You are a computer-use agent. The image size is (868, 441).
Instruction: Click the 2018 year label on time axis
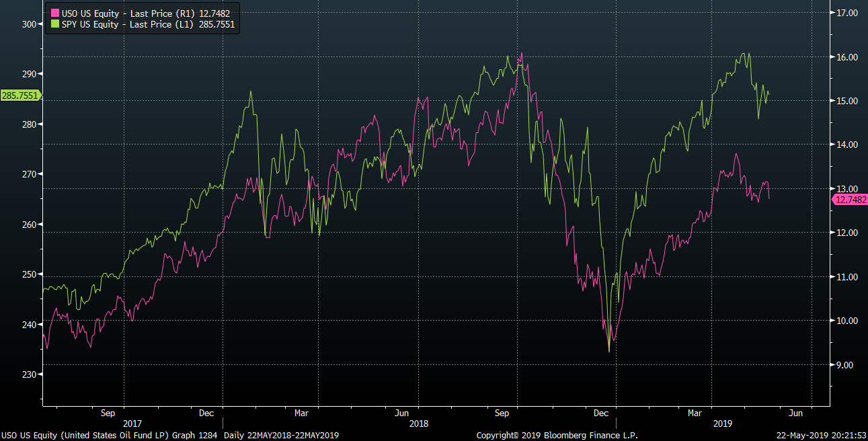[x=418, y=424]
